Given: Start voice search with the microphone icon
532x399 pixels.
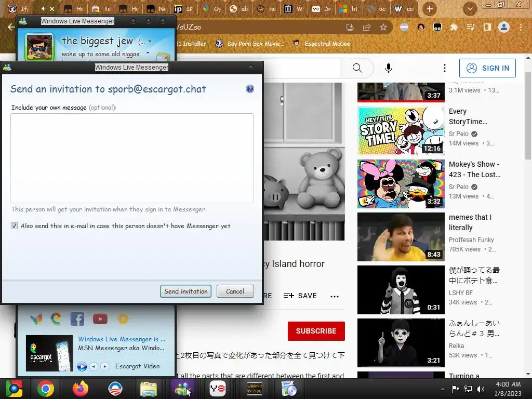Looking at the screenshot, I should 389,68.
